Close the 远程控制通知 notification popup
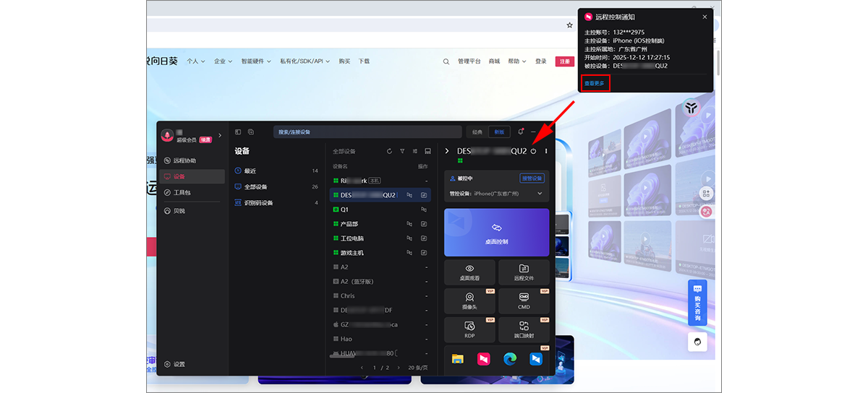The image size is (868, 393). click(x=705, y=17)
